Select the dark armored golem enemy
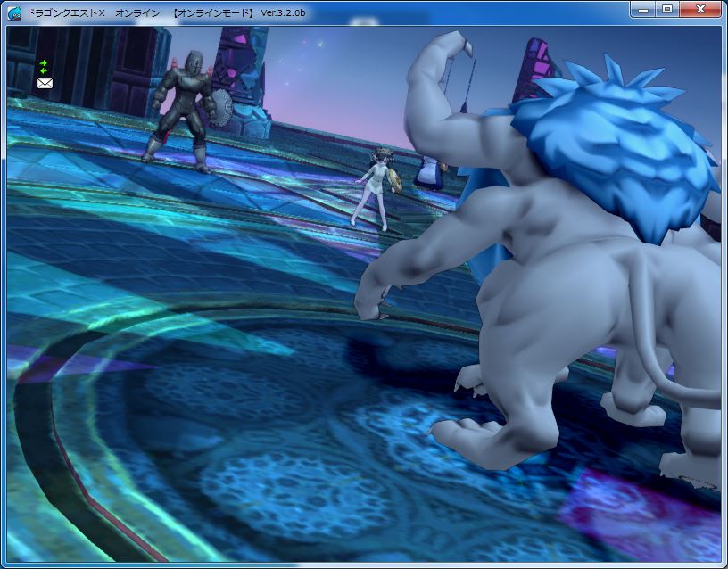This screenshot has width=728, height=569. (x=188, y=111)
